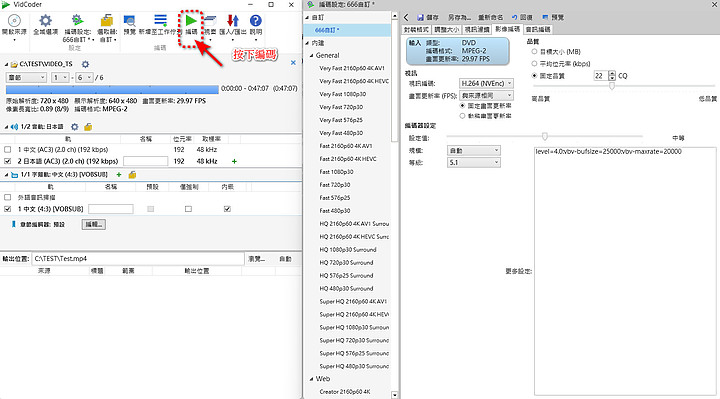Viewport: 720px width, 399px height.
Task: Click folder icon in subtitle header
Action: tap(132, 174)
